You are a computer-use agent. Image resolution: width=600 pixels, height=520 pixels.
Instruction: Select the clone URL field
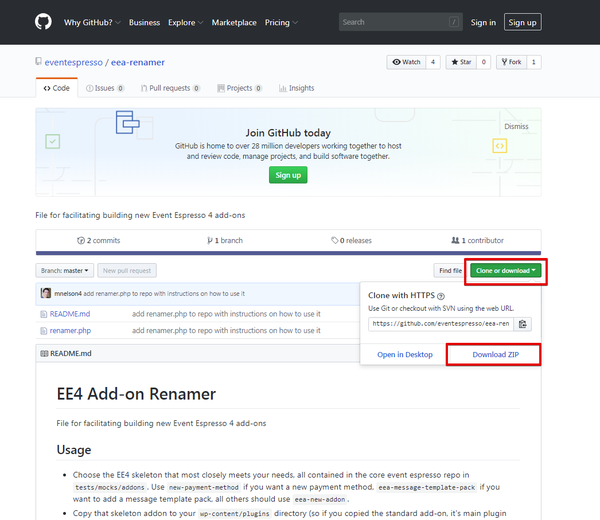coord(441,324)
